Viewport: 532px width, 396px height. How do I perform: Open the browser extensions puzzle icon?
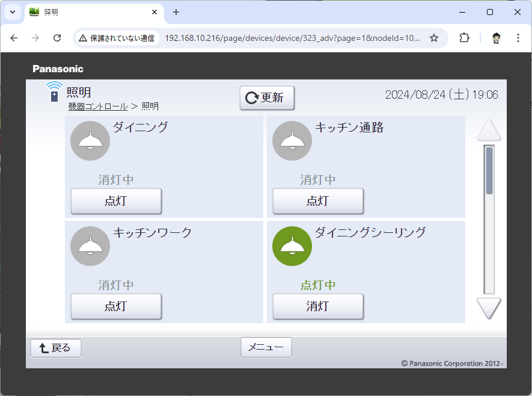pyautogui.click(x=464, y=38)
